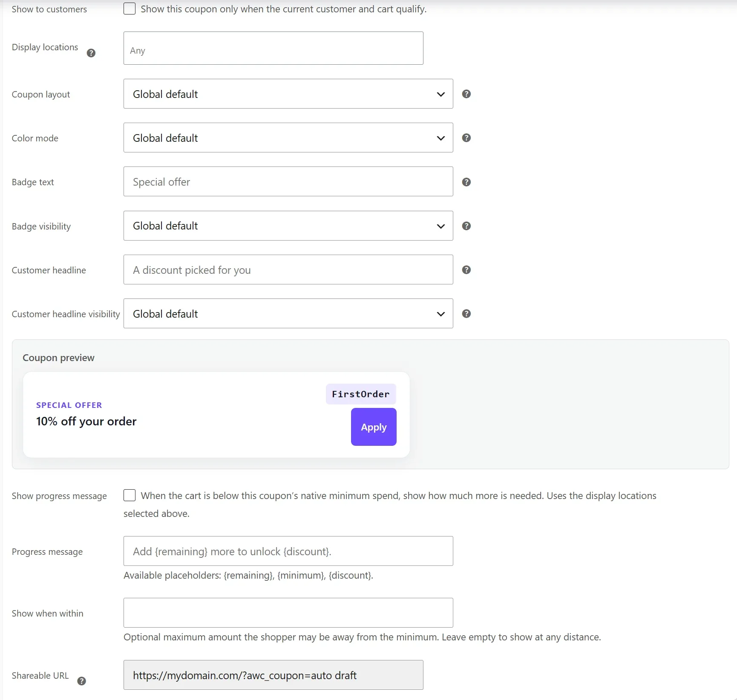Open the Badge text help tooltip icon
The image size is (737, 700).
[x=466, y=182]
